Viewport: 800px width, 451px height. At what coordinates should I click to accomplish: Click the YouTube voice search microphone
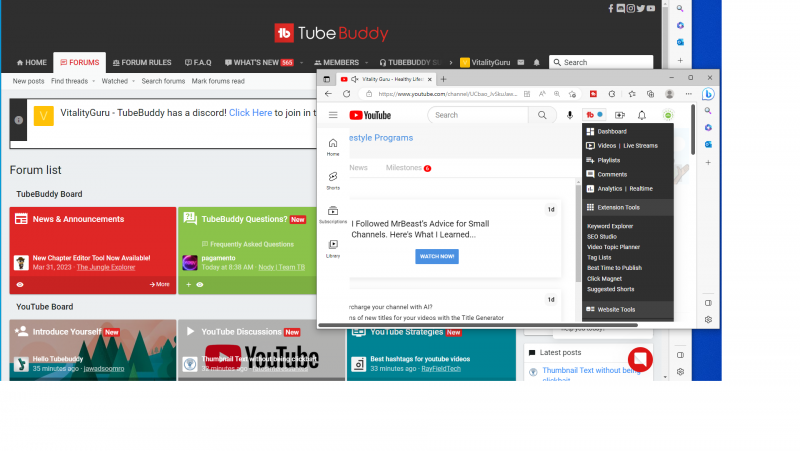pos(570,115)
